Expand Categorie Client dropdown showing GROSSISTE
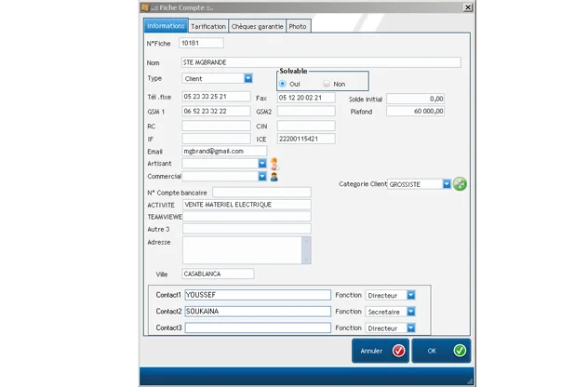The width and height of the screenshot is (588, 387). click(x=448, y=184)
